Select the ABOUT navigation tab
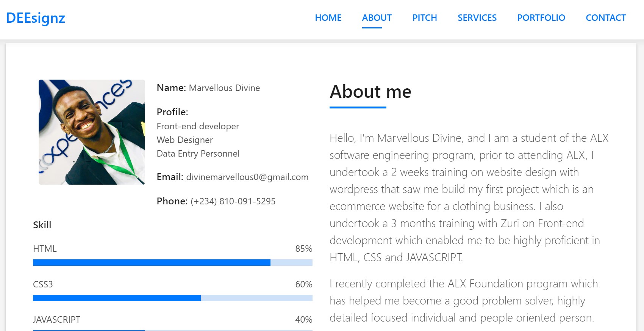Viewport: 644px width, 331px height. (377, 18)
